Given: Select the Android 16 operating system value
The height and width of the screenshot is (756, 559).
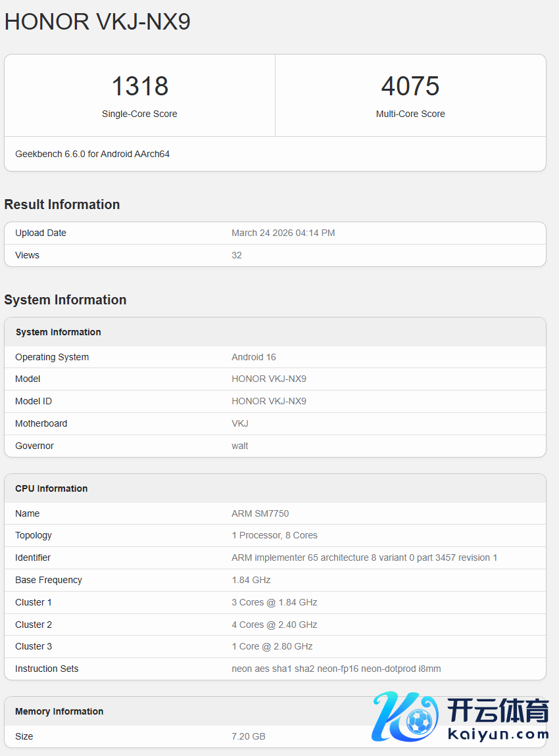Looking at the screenshot, I should pos(254,357).
